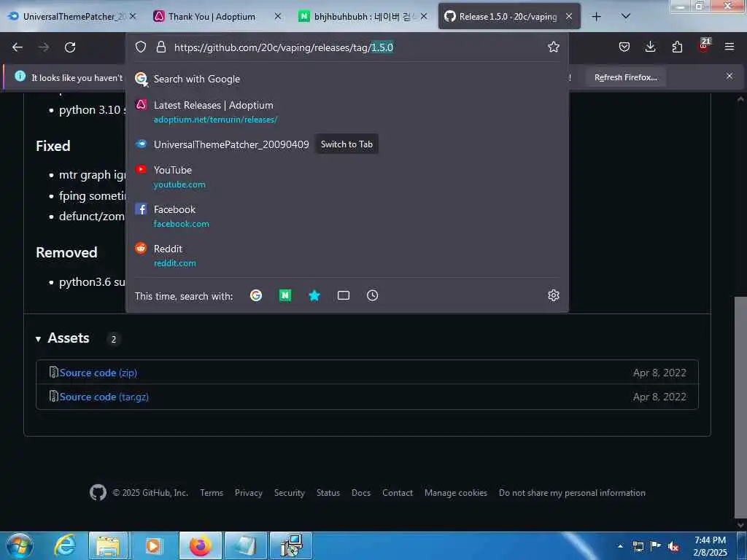The height and width of the screenshot is (560, 747).
Task: Click the URL address field
Action: [357, 47]
